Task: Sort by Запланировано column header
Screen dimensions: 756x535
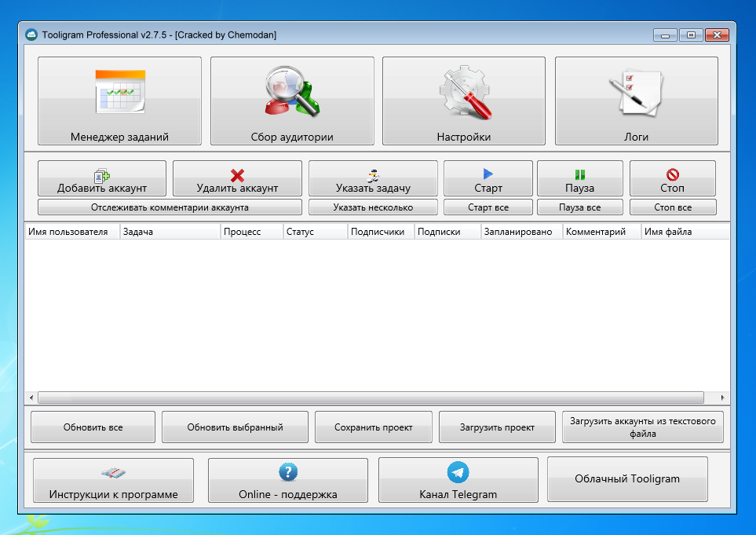Action: 522,232
